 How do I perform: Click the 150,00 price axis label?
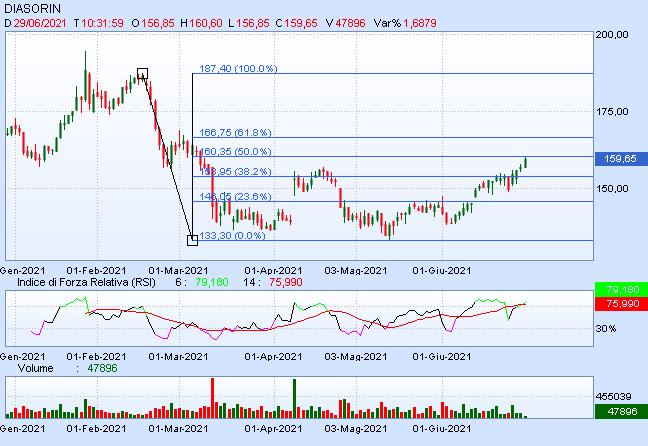pos(612,188)
